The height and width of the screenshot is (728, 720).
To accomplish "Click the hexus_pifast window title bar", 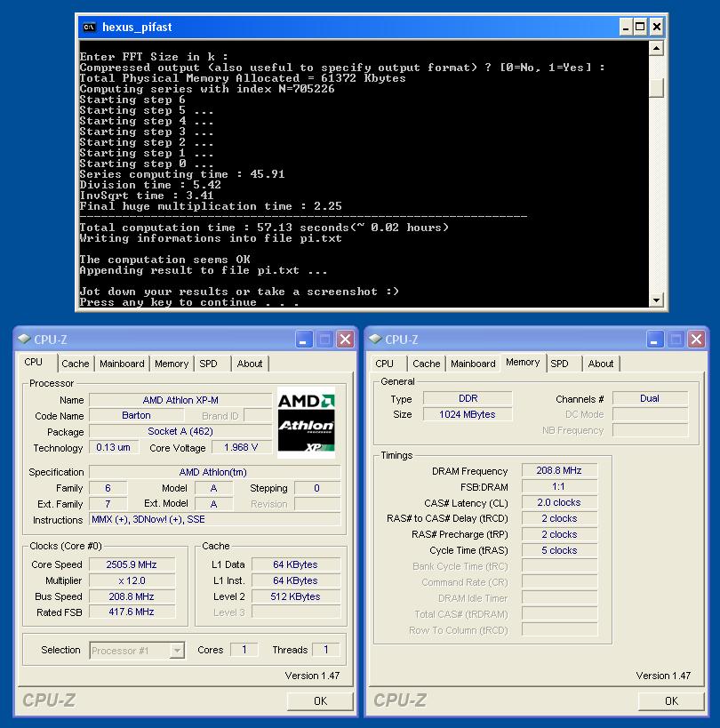I will point(348,28).
